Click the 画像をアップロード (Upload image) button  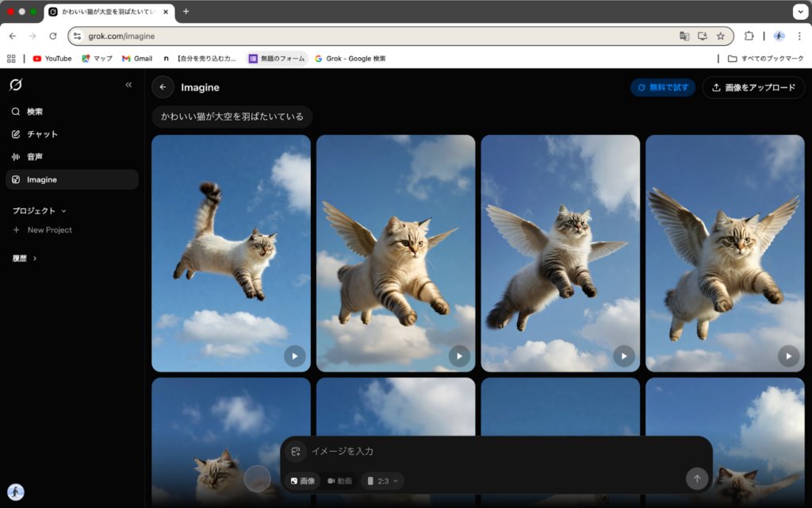753,87
